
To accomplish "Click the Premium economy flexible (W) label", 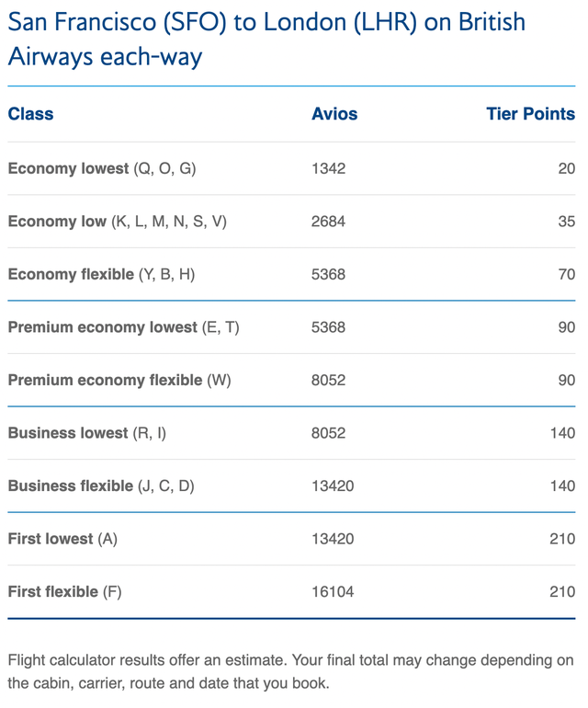I will click(119, 380).
